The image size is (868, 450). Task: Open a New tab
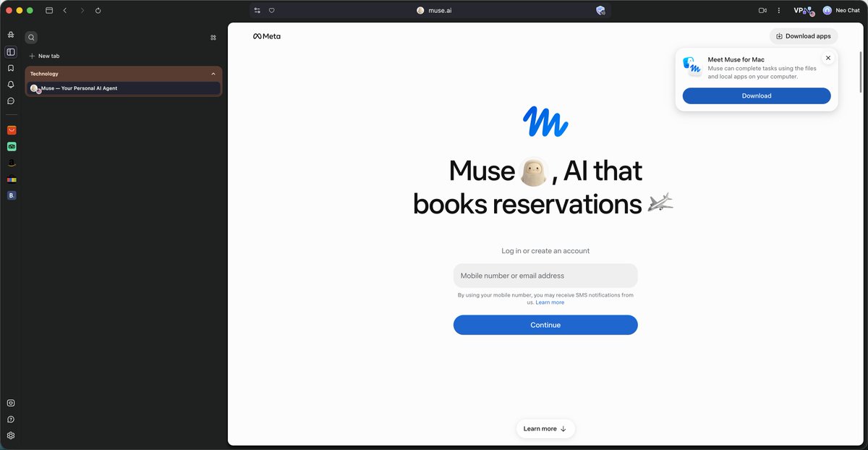44,56
